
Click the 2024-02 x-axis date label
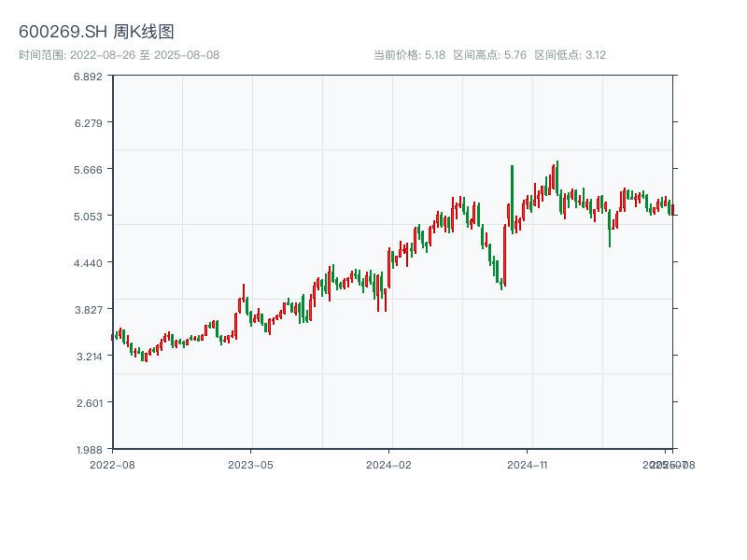coord(389,464)
